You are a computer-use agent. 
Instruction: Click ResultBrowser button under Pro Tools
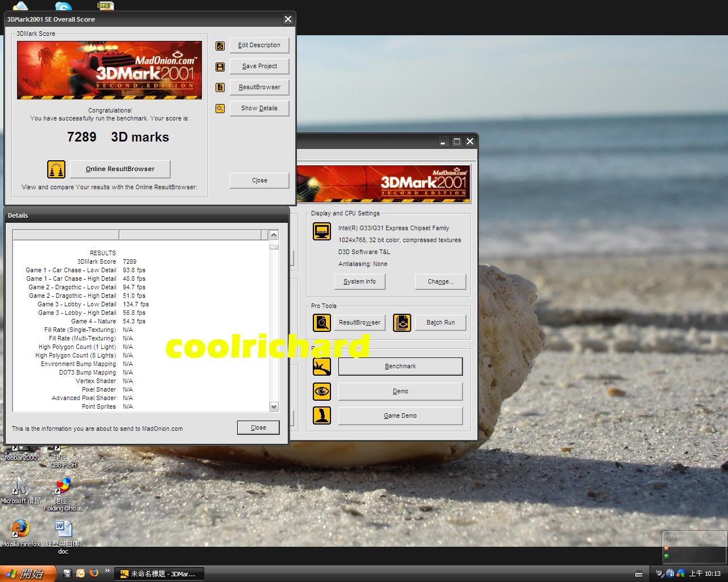[x=359, y=323]
